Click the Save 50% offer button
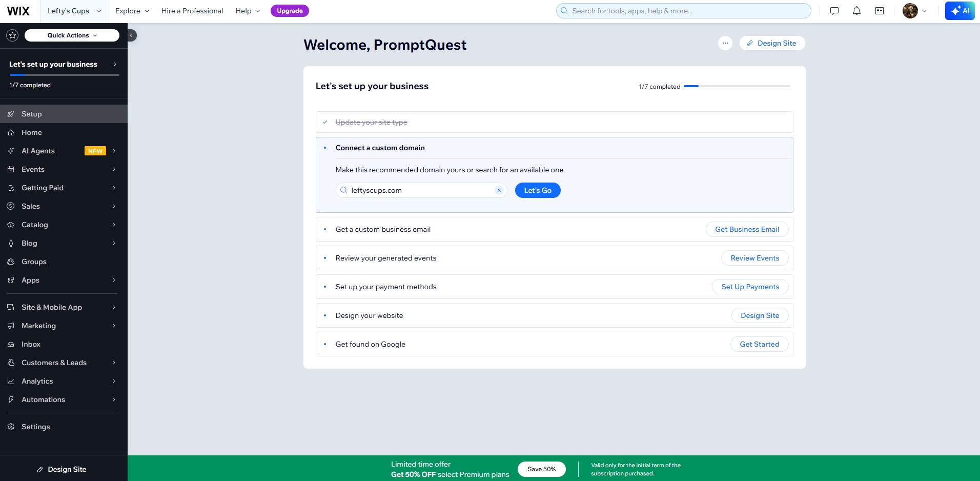980x481 pixels. (x=541, y=469)
